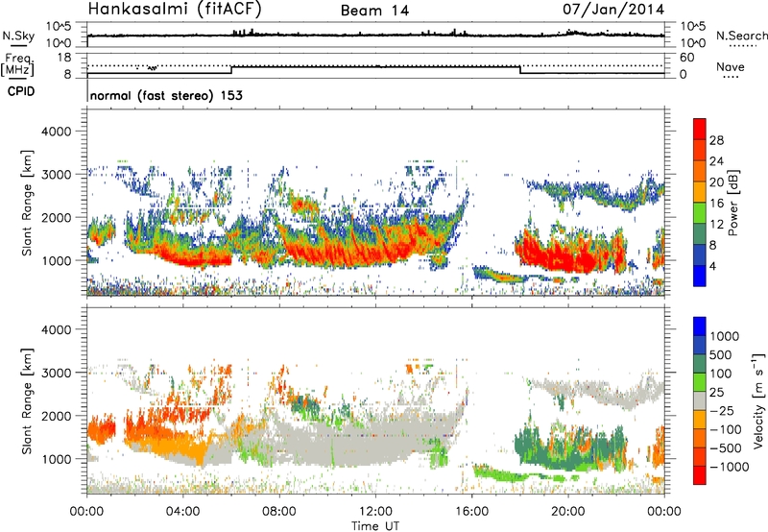Click the '-1000' value on Velocity scale
Image resolution: width=768 pixels, height=532 pixels.
pyautogui.click(x=729, y=467)
